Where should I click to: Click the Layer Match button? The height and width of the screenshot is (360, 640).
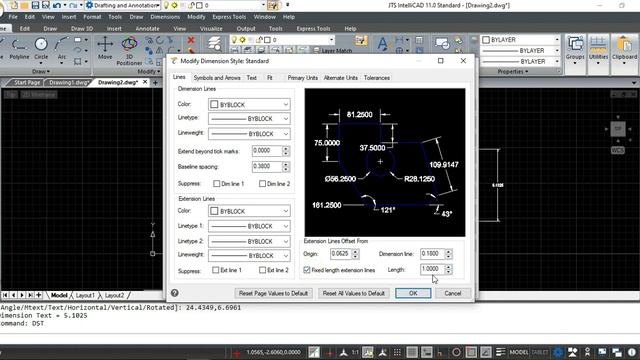coord(332,51)
